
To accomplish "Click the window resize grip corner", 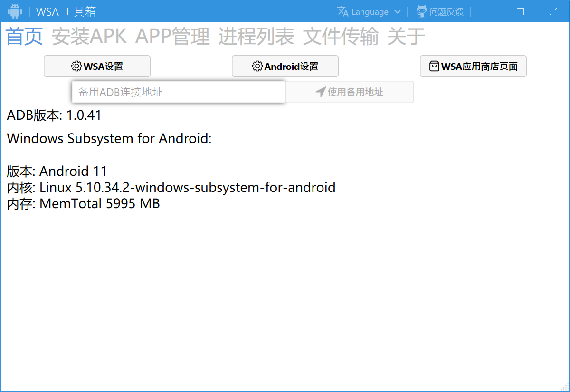I will tap(564, 386).
